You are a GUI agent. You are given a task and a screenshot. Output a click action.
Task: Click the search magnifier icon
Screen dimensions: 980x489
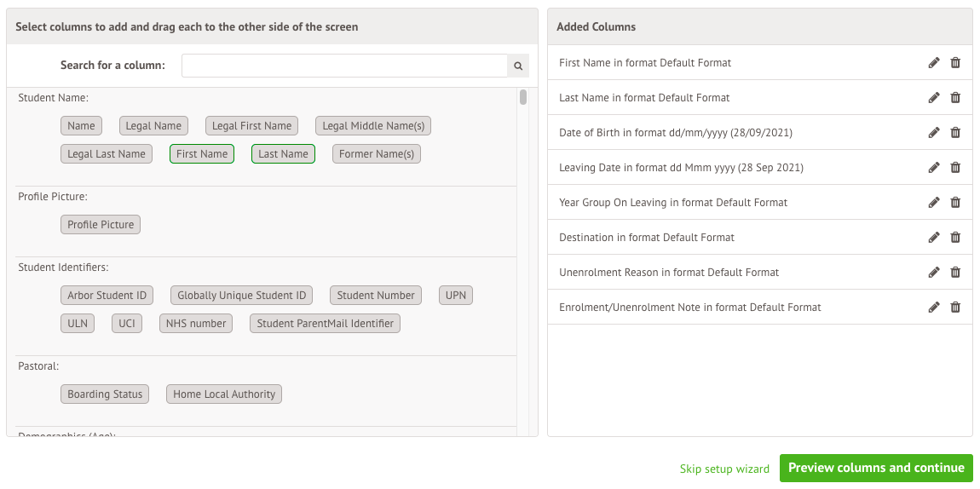tap(518, 66)
